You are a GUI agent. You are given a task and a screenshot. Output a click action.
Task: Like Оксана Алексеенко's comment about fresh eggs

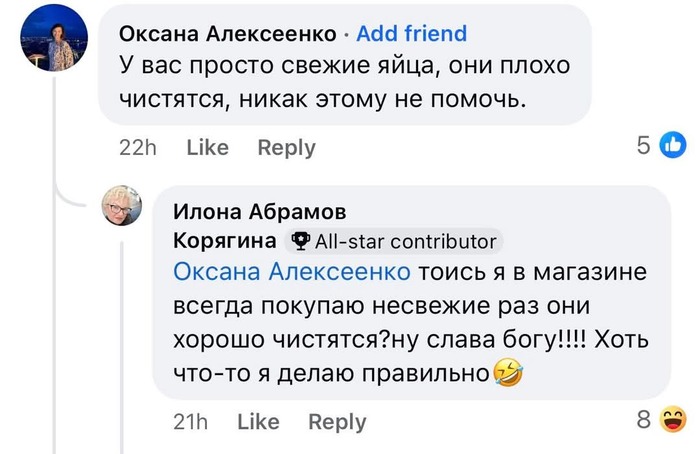click(x=207, y=148)
